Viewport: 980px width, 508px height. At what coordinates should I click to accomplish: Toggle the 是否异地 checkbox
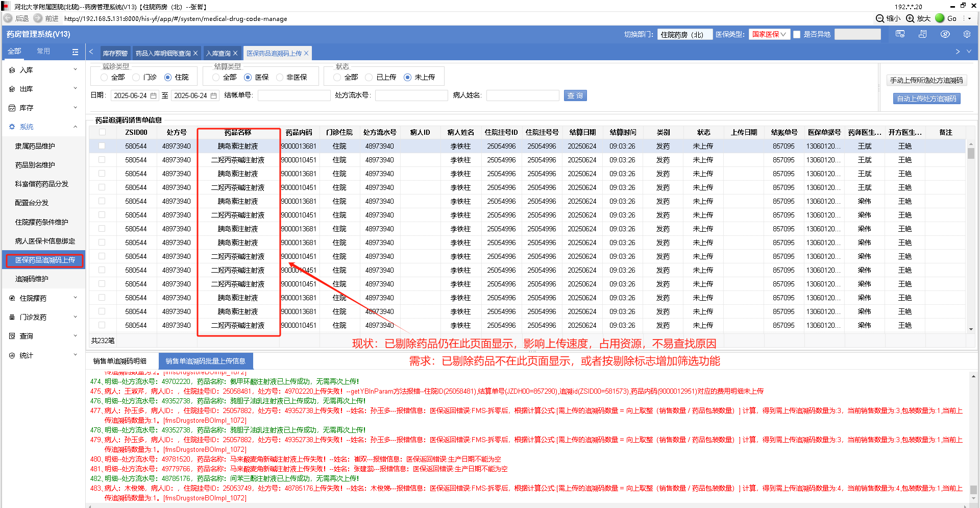pyautogui.click(x=797, y=34)
